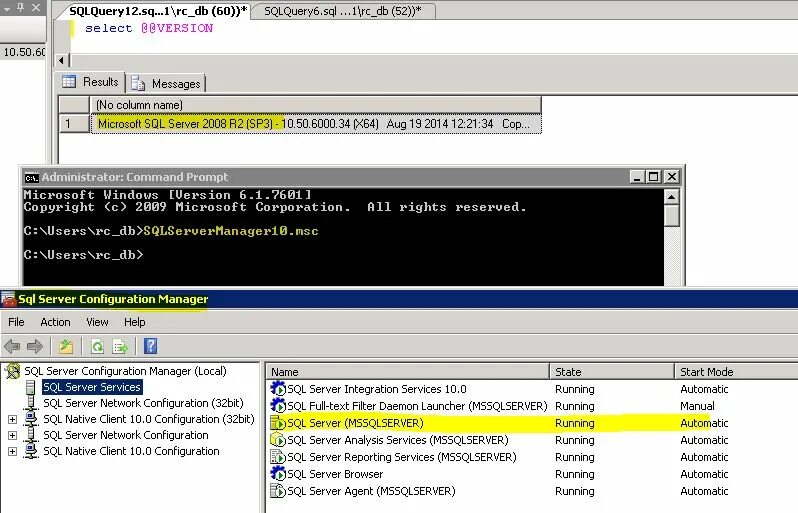Click the Native Client 10.0 Configuration (32bit) icon
The image size is (798, 513).
coord(31,419)
